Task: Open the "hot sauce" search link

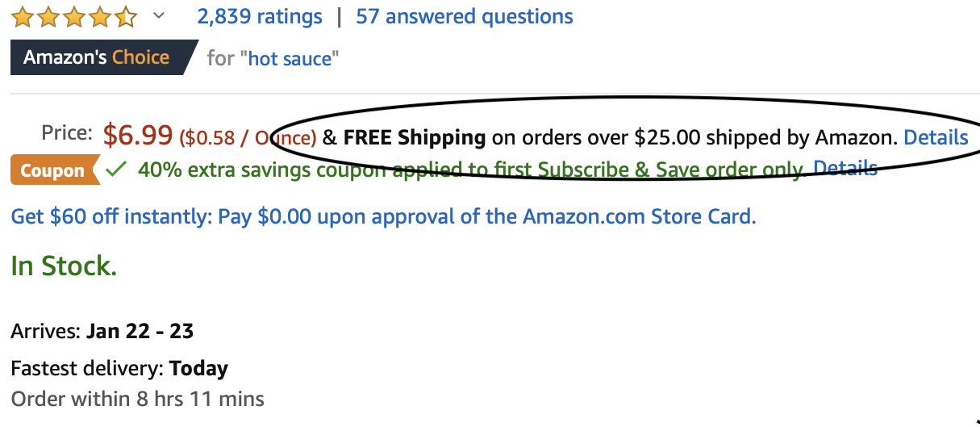Action: pyautogui.click(x=290, y=58)
